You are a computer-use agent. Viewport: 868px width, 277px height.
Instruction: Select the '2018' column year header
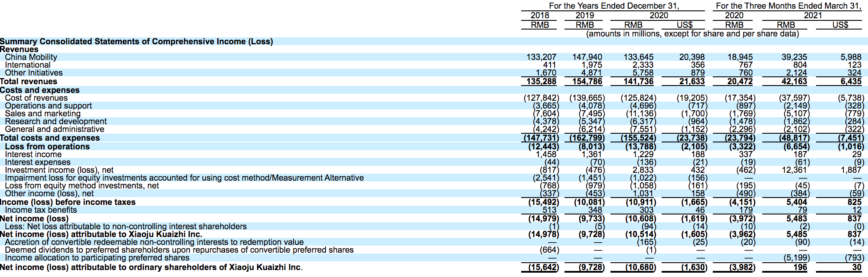tap(540, 15)
